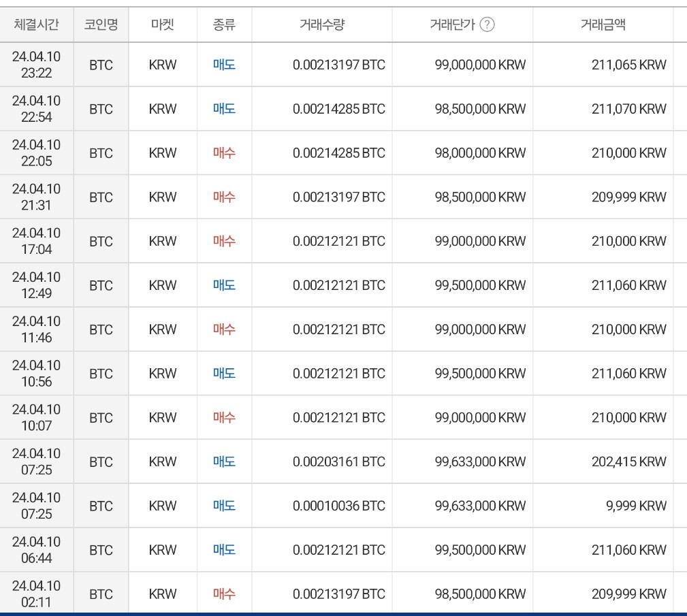The height and width of the screenshot is (616, 687).
Task: Click 매수 in the 11:46 row
Action: (x=224, y=329)
